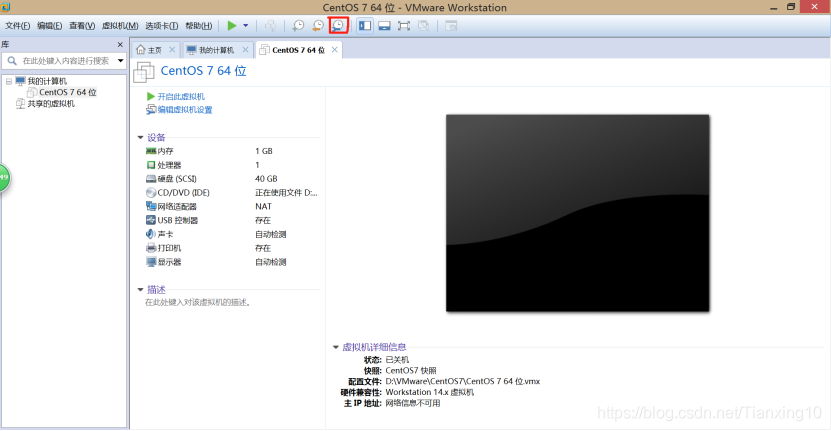Click the description text field
Image resolution: width=831 pixels, height=431 pixels.
[x=198, y=303]
